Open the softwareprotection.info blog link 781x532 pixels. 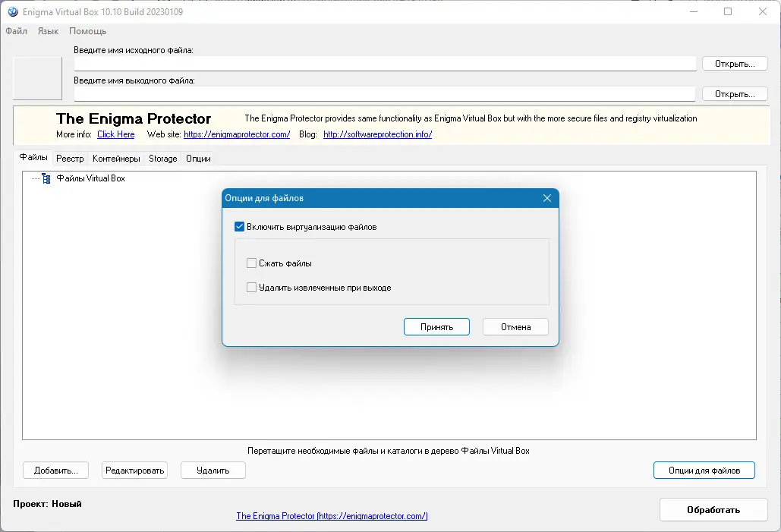click(x=377, y=134)
